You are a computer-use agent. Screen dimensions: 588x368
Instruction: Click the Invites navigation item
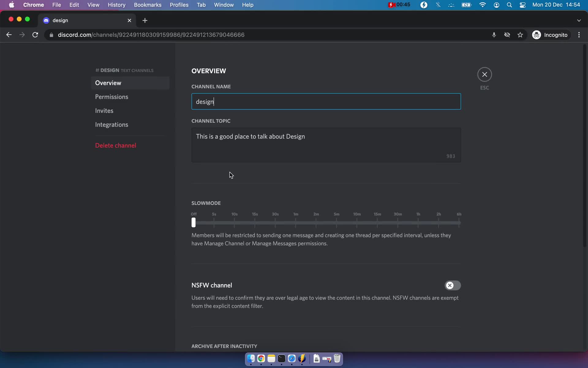point(104,111)
